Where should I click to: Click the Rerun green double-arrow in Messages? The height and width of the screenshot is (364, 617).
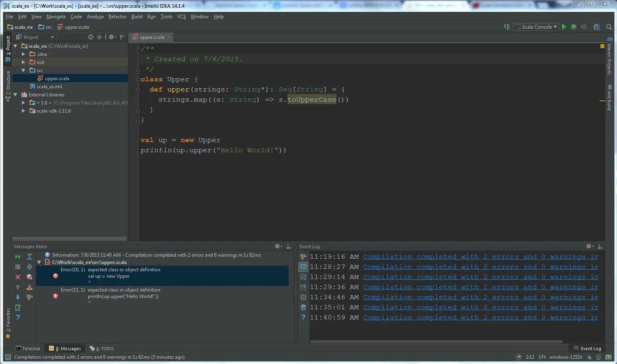(x=18, y=257)
